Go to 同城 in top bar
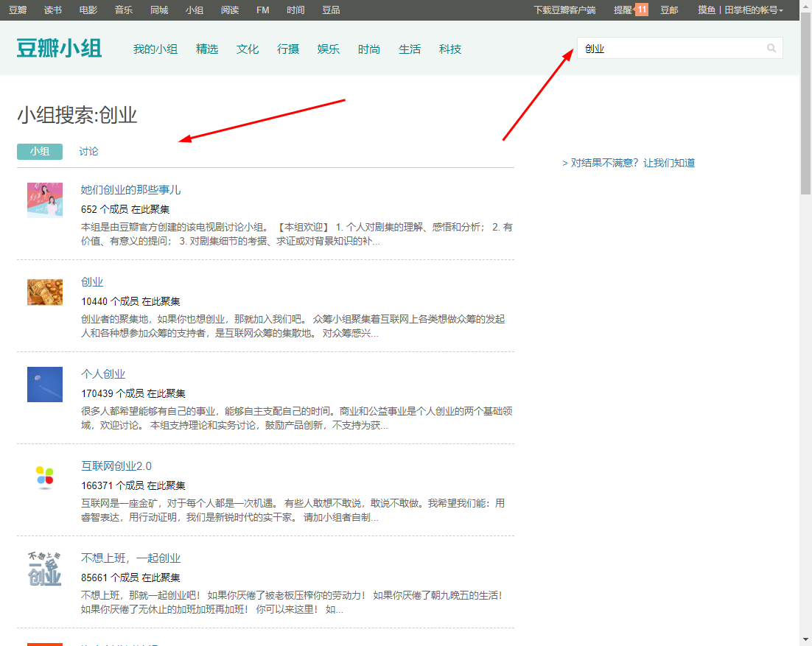The width and height of the screenshot is (812, 646). (x=159, y=10)
